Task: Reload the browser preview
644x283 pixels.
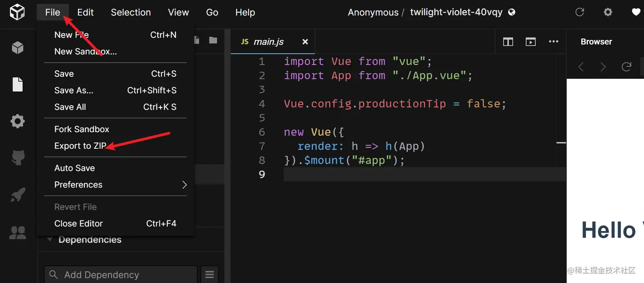Action: click(626, 67)
